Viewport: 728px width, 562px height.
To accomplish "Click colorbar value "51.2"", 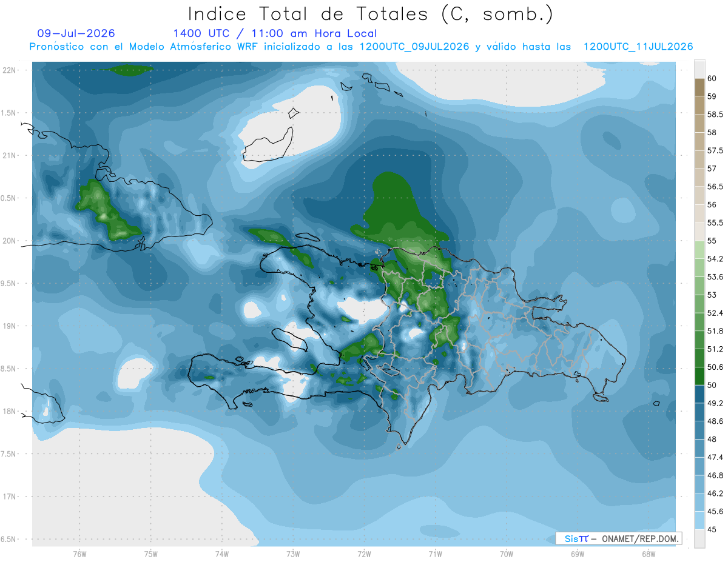I will coord(715,349).
